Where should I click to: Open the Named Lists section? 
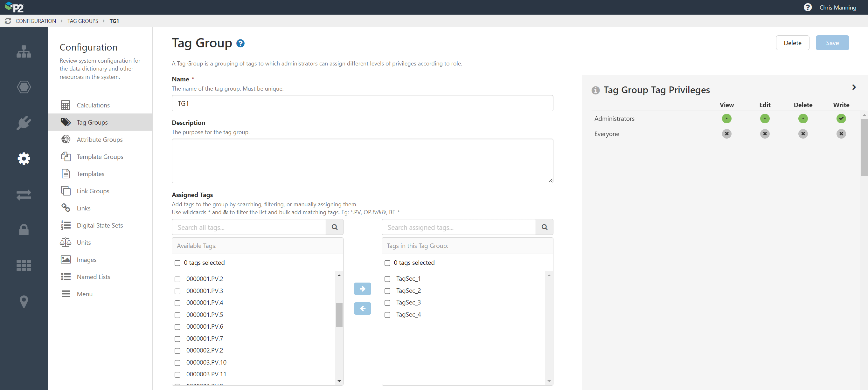point(93,277)
